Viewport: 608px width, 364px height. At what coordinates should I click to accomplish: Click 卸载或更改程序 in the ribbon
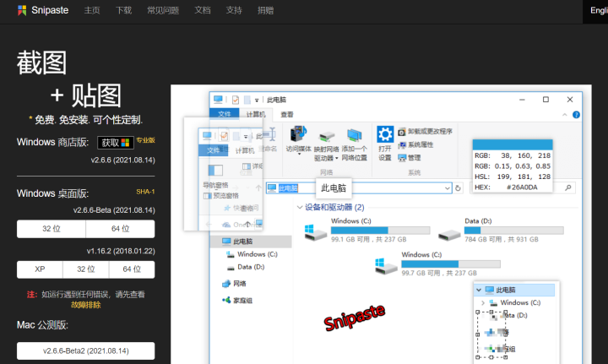point(425,132)
